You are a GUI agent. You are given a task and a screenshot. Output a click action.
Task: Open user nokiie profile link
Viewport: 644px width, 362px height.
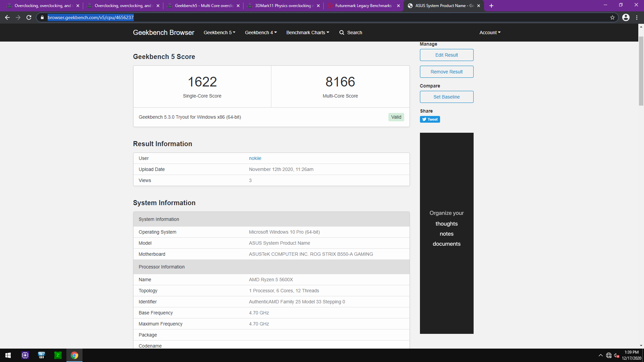(255, 158)
